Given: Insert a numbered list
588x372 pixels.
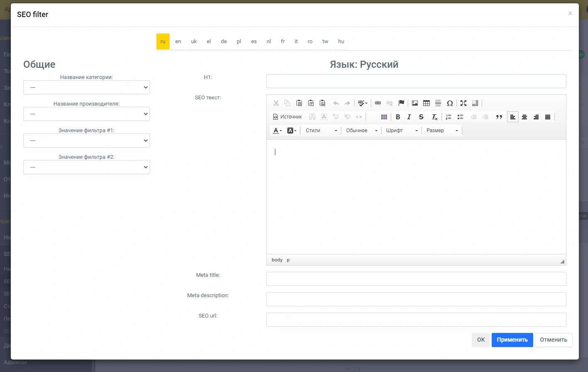Looking at the screenshot, I should click(x=448, y=117).
